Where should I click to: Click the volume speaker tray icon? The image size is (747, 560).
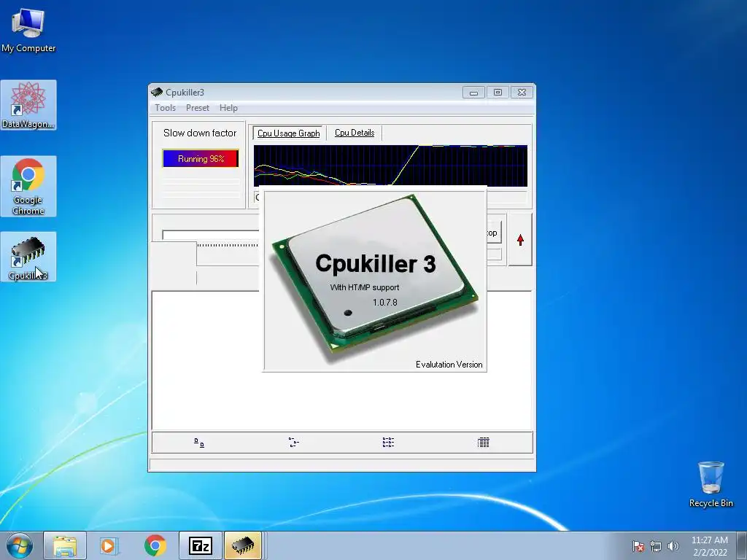(673, 546)
